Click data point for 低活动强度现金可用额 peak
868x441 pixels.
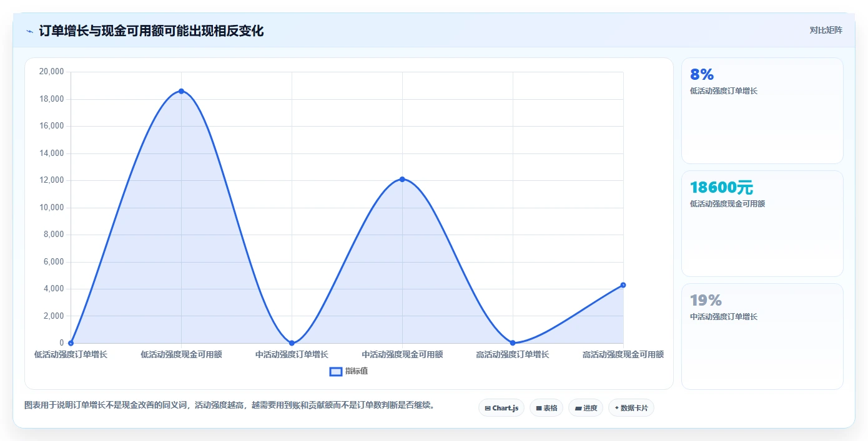coord(181,91)
